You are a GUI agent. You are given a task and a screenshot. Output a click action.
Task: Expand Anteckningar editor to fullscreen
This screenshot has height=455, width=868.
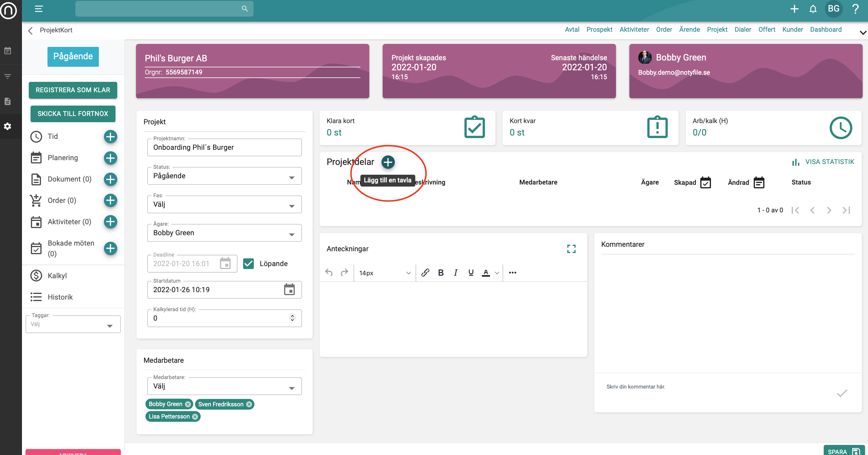[571, 249]
